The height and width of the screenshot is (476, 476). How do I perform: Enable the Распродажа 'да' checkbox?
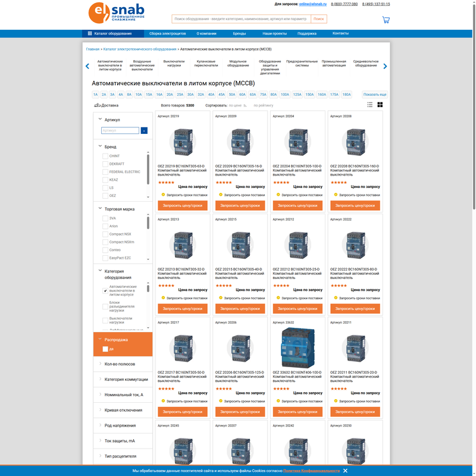[105, 349]
